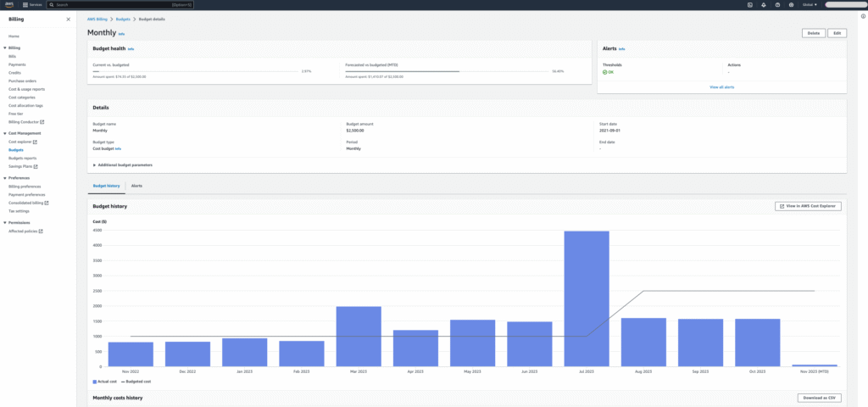Click Download as CSV button
Screen dimensions: 868x407
point(820,398)
